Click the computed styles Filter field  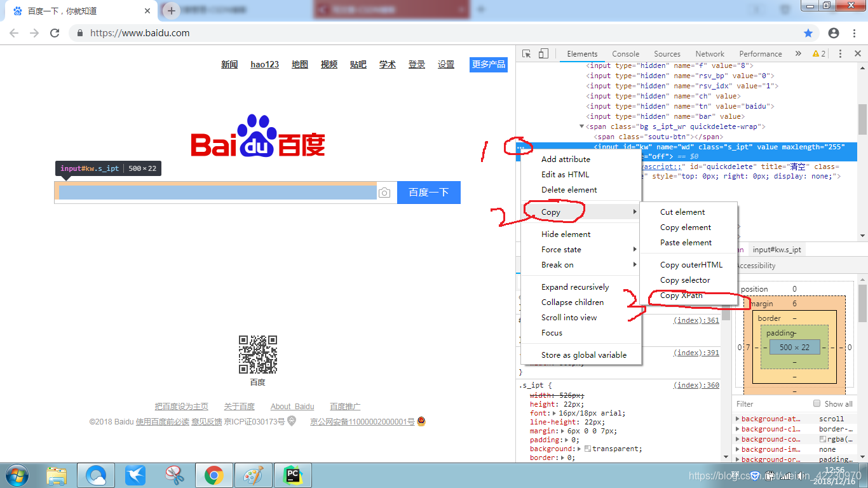tap(772, 403)
